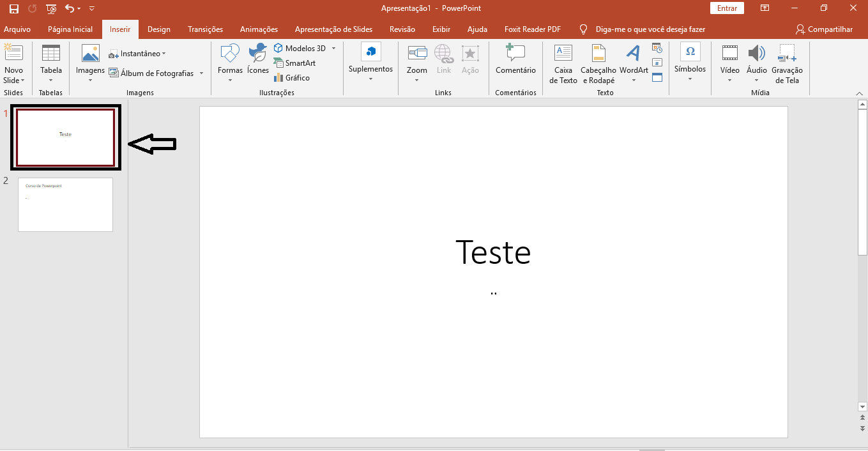Switch to the Design tab

click(x=159, y=29)
